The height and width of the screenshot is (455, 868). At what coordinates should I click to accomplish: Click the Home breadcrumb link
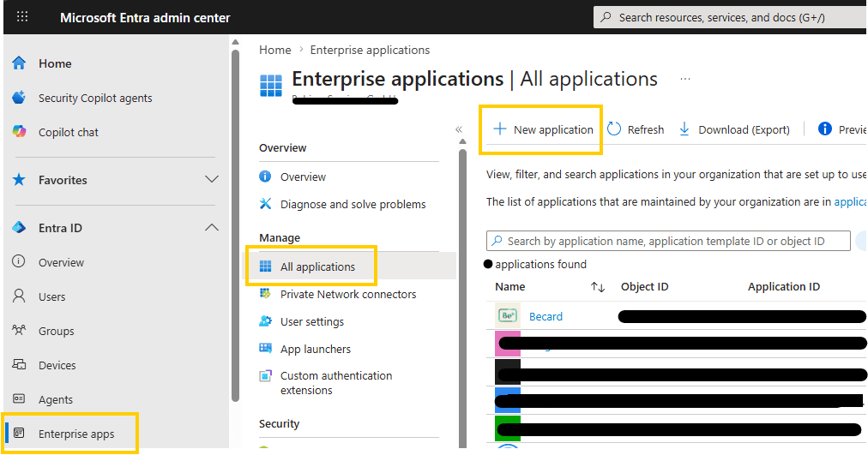tap(275, 50)
